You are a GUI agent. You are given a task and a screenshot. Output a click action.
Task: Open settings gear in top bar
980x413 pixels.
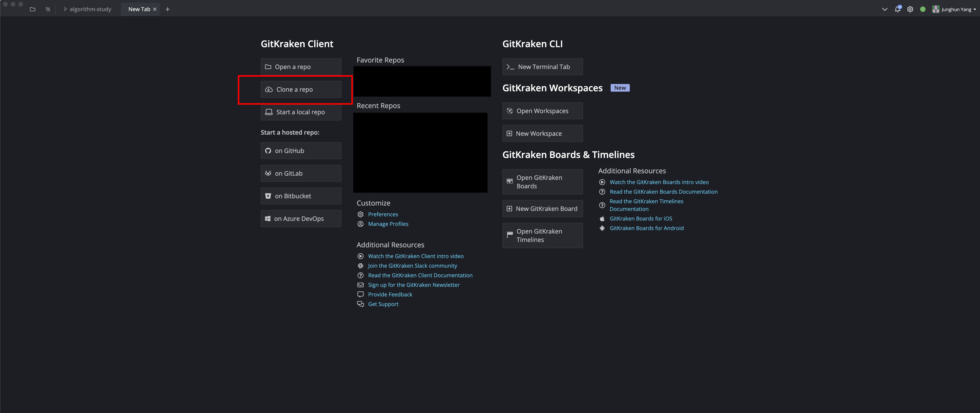point(910,10)
